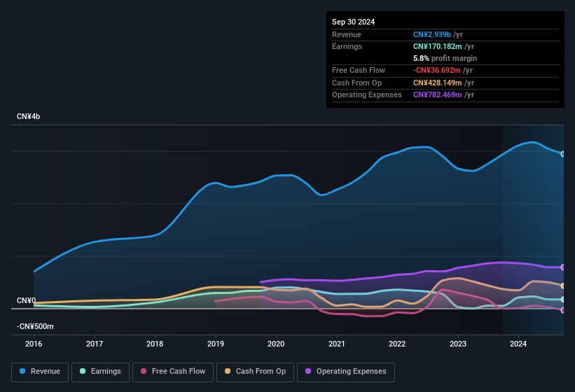Click the 2020 x-axis label
Screen dimensions: 575x392
point(276,344)
